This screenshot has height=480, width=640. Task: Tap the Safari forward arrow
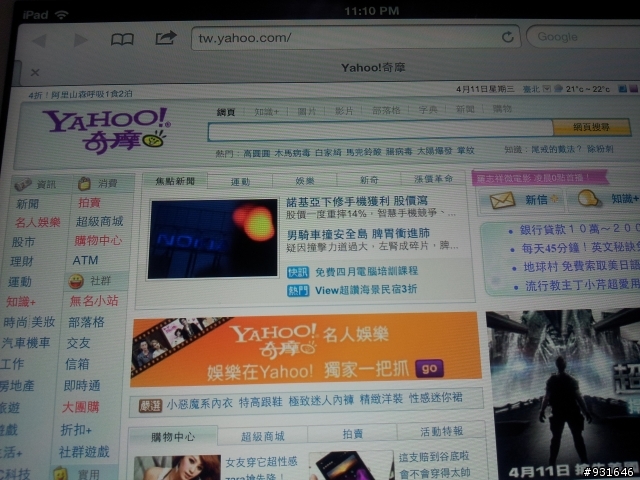click(80, 40)
